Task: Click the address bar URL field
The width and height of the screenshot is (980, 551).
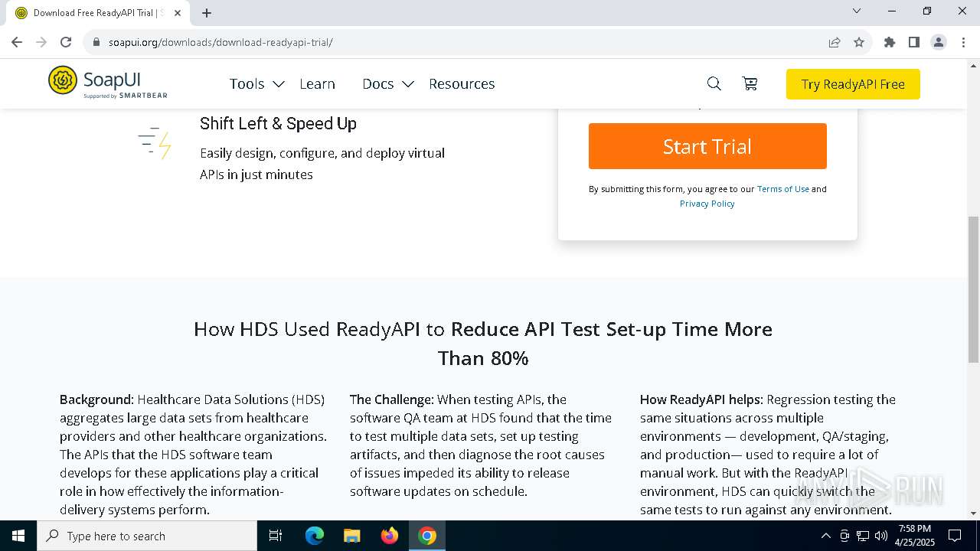Action: (x=459, y=42)
